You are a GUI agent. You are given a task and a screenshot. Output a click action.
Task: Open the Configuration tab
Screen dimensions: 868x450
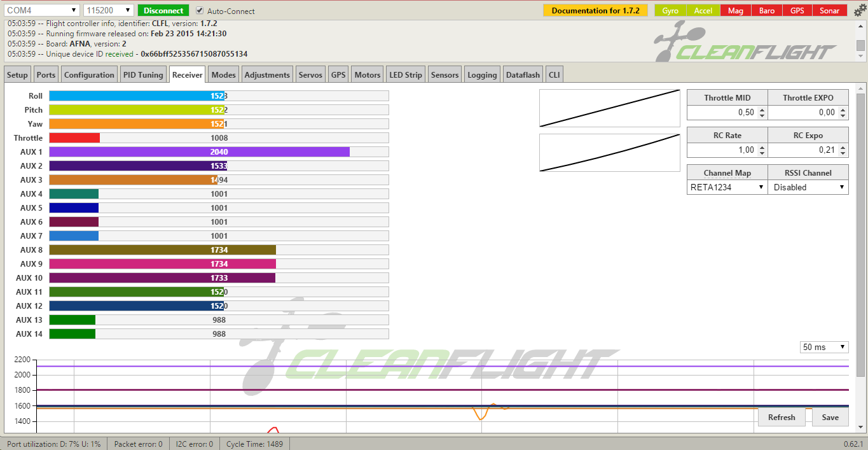point(89,74)
